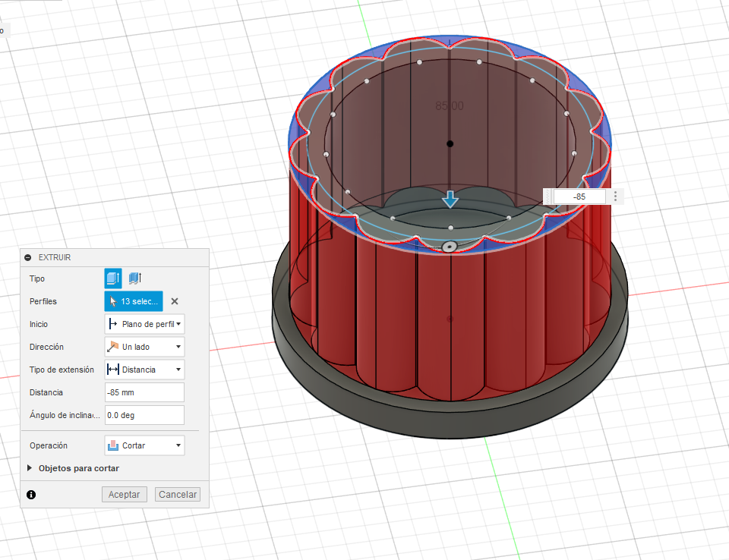729x560 pixels.
Task: Click the round angle manipulator on the rim
Action: pyautogui.click(x=449, y=247)
